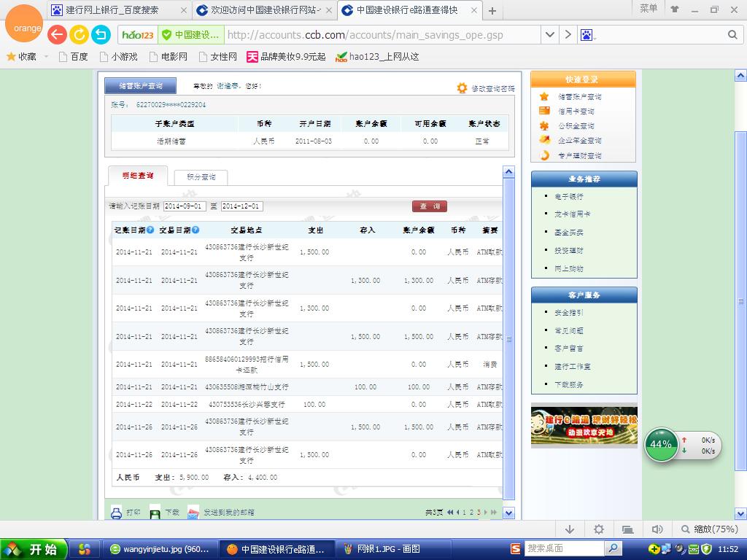Switch to the 积分查询 tab
The width and height of the screenshot is (747, 560).
[200, 177]
